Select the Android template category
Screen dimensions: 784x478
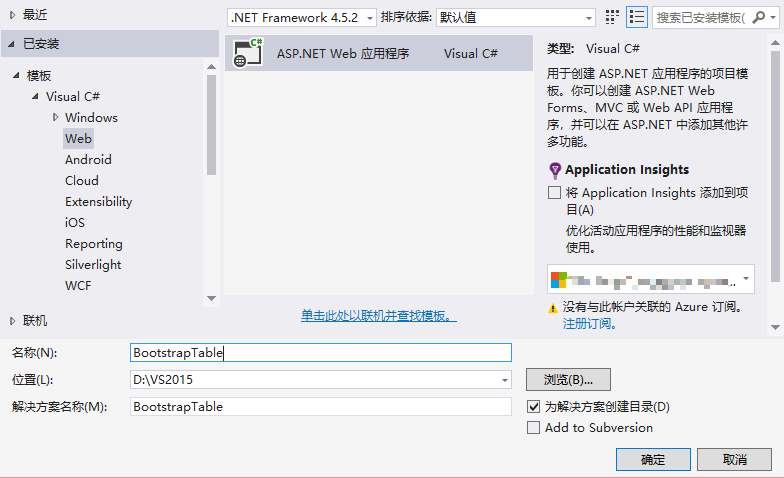[88, 160]
